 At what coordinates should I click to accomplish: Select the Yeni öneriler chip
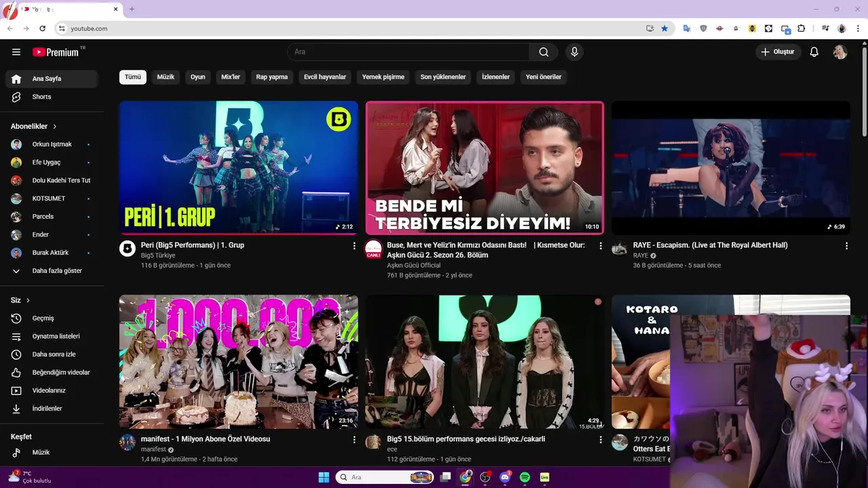(544, 77)
